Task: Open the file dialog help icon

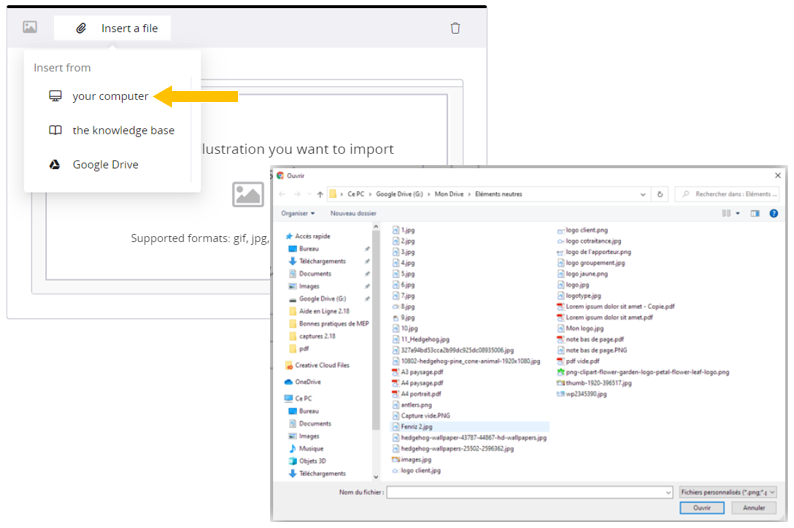Action: (x=774, y=213)
